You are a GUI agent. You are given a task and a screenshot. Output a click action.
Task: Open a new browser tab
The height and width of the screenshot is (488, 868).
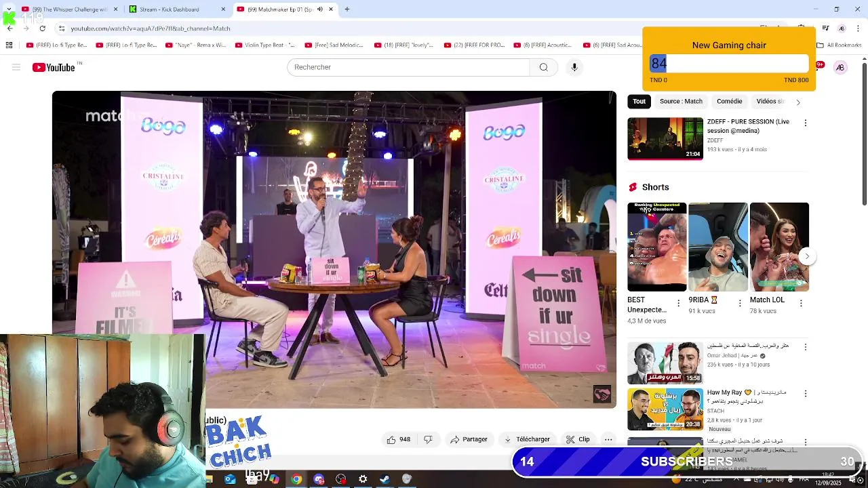pos(347,9)
